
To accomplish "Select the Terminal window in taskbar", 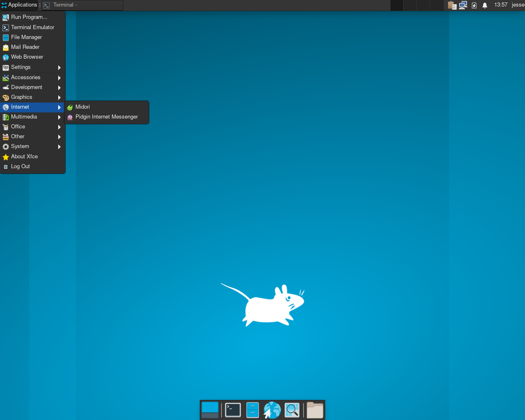I will [x=82, y=5].
